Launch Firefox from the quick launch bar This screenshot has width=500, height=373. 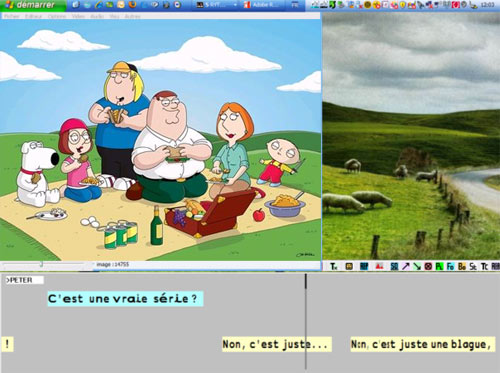pos(132,5)
